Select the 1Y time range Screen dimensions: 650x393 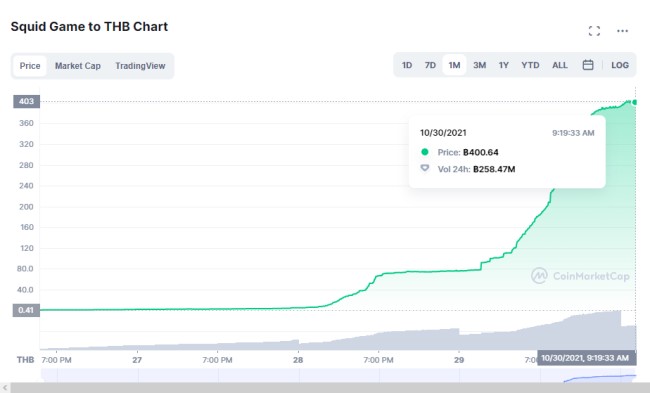(504, 65)
